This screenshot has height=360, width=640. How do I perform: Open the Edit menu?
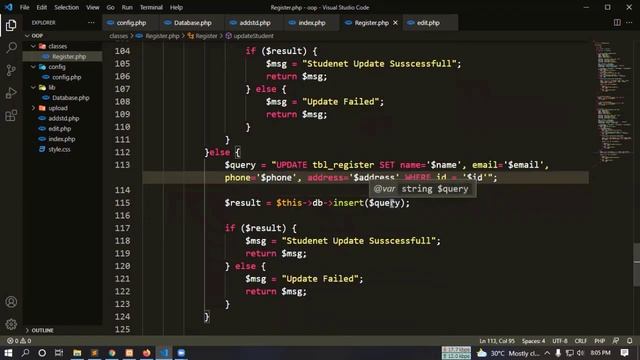pos(42,7)
